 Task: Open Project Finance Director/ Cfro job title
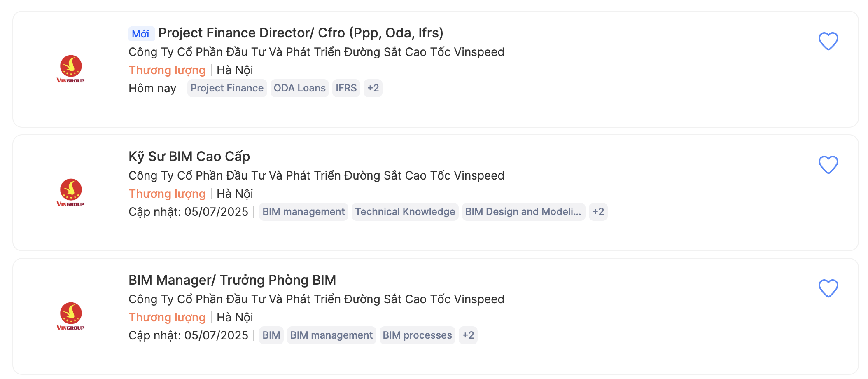tap(301, 33)
